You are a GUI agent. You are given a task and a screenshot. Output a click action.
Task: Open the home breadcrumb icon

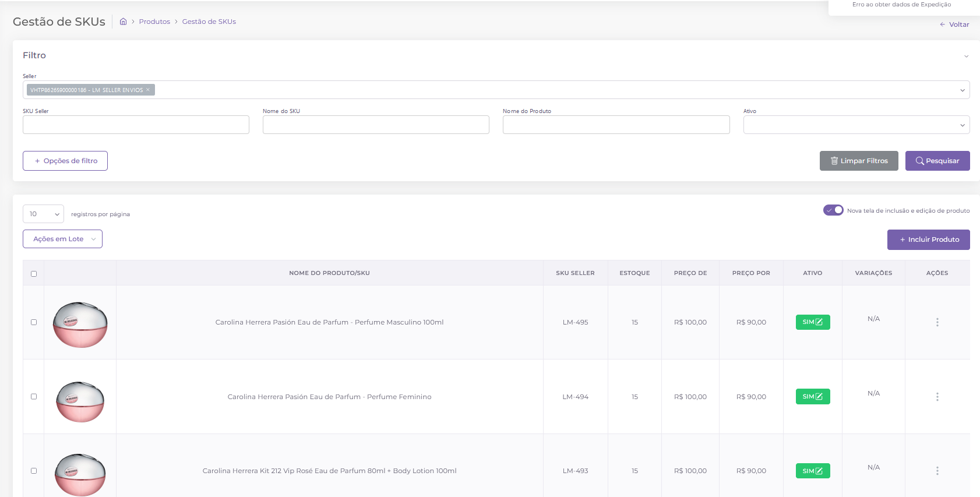click(123, 22)
